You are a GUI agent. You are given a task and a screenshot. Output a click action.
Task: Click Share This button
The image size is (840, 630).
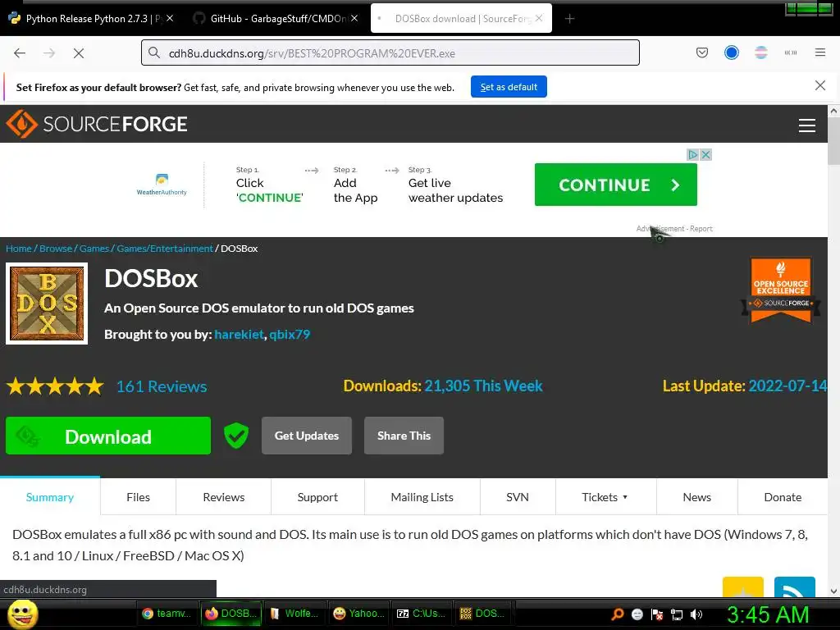point(404,436)
